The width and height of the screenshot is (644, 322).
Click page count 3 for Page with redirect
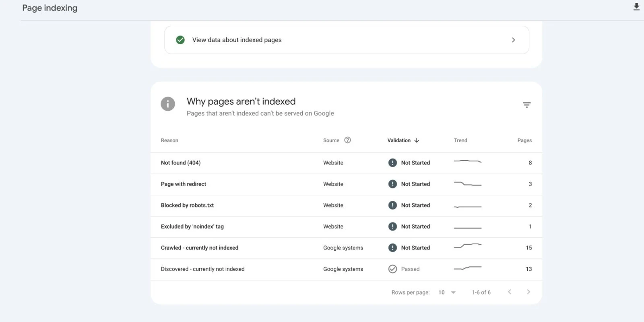tap(530, 184)
